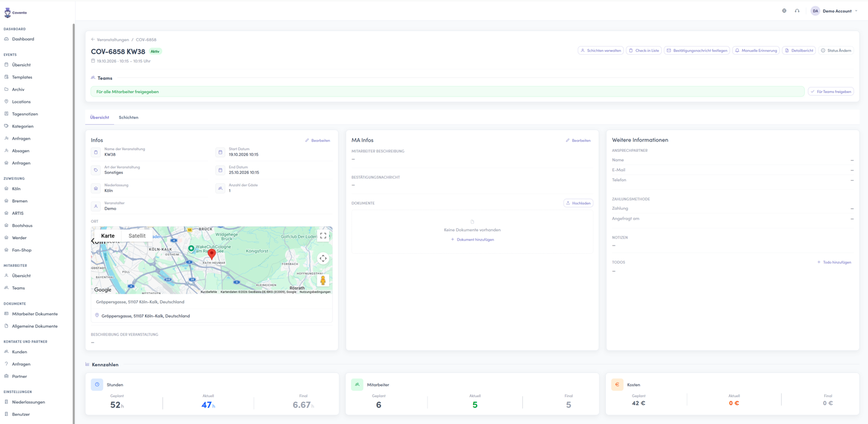868x424 pixels.
Task: Click the orange euro Kosten icon
Action: pyautogui.click(x=617, y=384)
